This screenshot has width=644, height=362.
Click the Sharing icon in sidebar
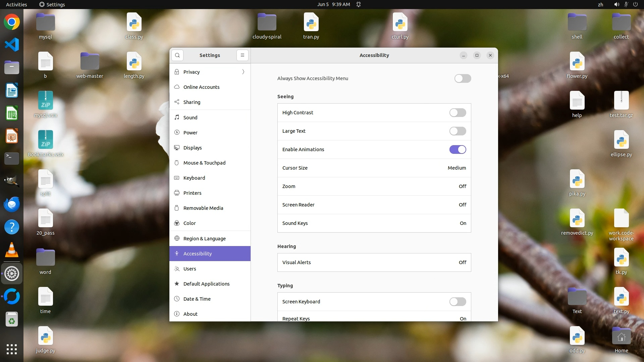[x=177, y=102]
